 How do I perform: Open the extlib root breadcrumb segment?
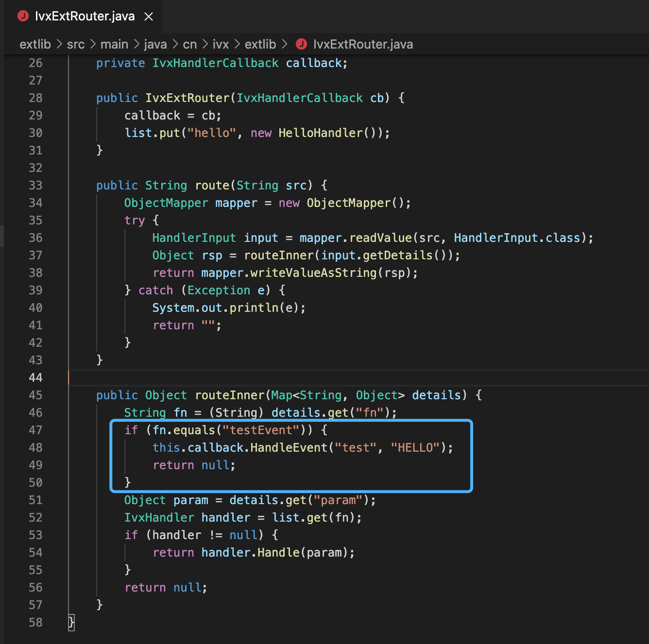click(35, 44)
